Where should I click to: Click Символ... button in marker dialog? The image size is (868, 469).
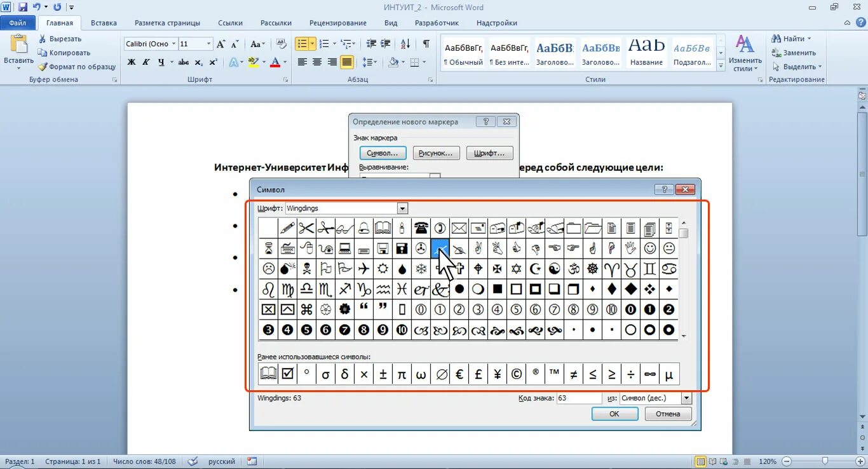coord(383,153)
